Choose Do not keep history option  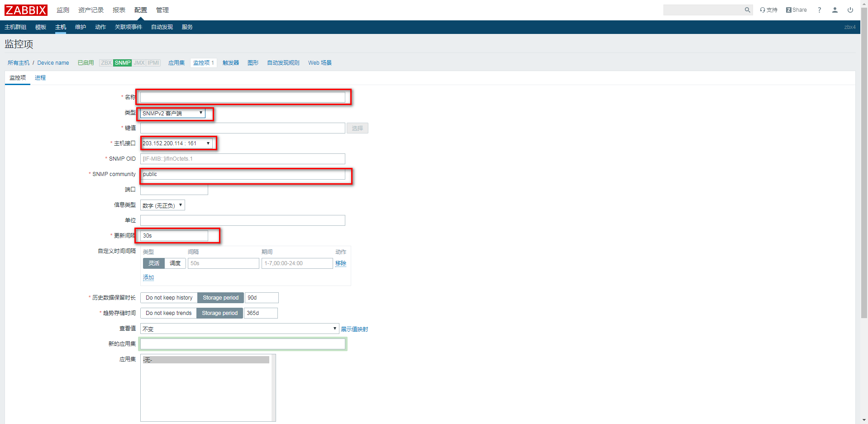[x=169, y=298]
